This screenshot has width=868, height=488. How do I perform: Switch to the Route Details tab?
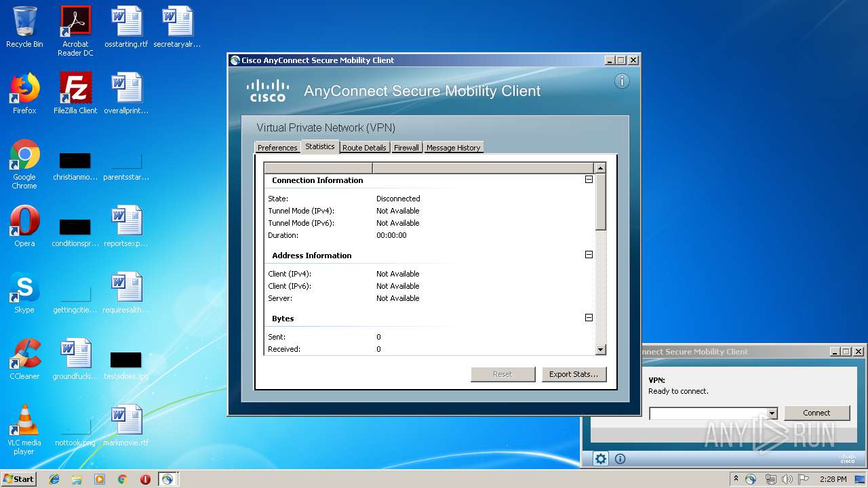(364, 148)
